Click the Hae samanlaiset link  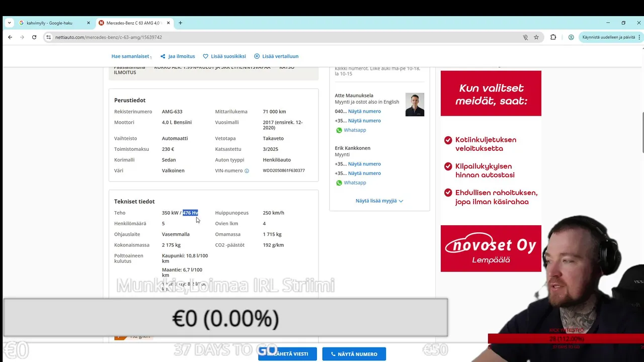click(130, 56)
